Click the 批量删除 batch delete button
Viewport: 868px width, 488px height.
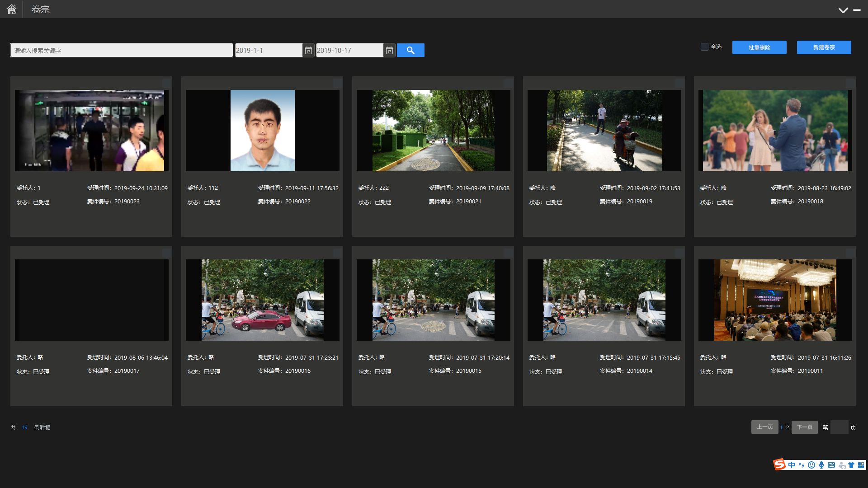click(x=759, y=47)
